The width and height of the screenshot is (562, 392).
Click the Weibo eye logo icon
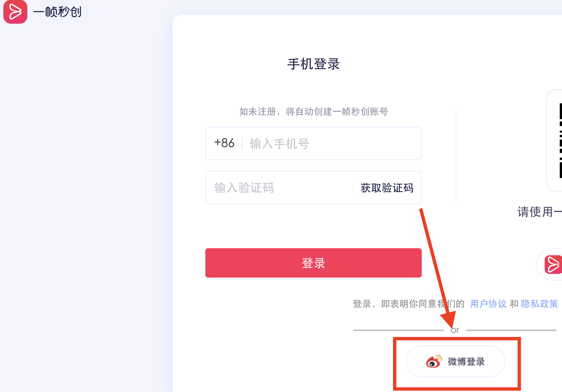tap(434, 361)
